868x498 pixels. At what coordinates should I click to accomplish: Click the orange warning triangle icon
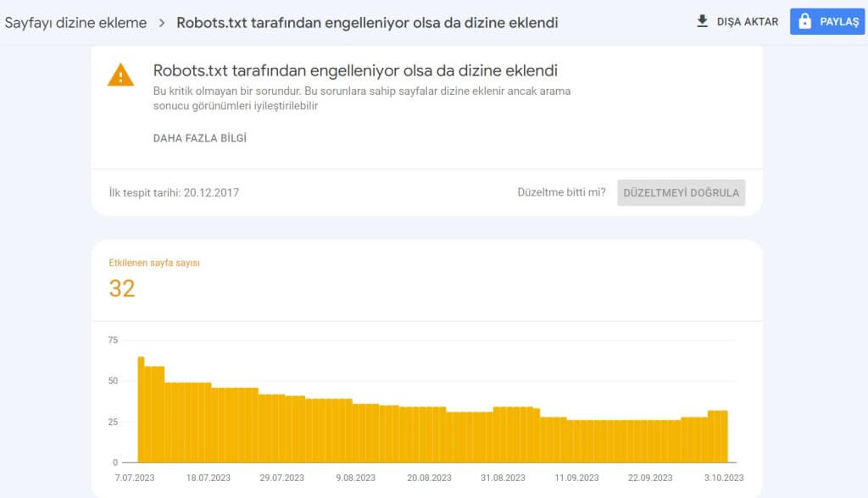(x=120, y=75)
